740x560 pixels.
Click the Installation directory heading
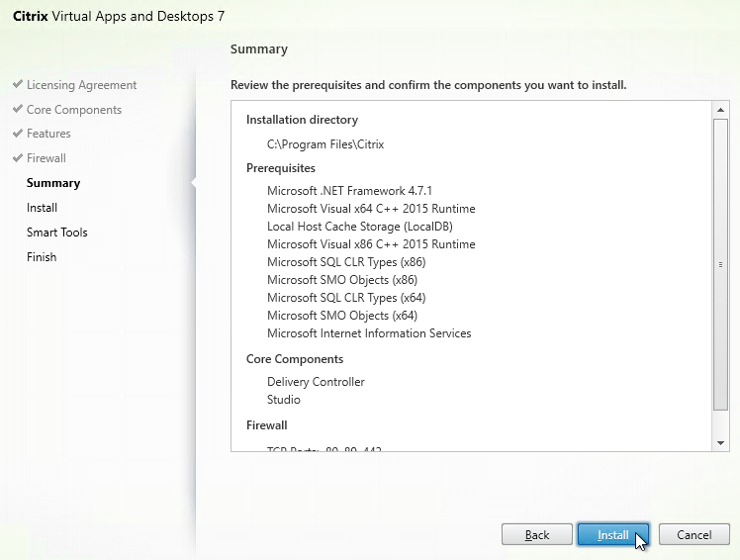click(302, 120)
